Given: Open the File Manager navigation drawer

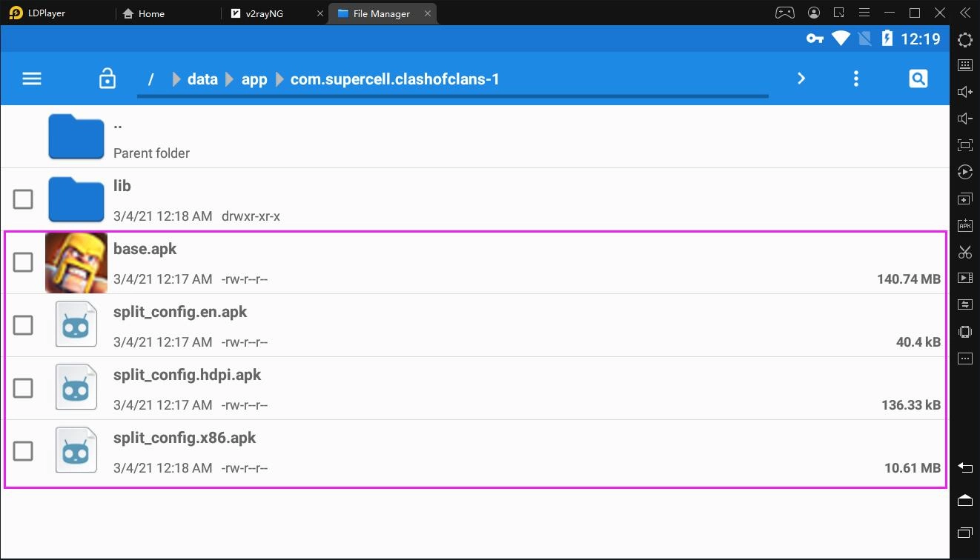Looking at the screenshot, I should point(31,78).
